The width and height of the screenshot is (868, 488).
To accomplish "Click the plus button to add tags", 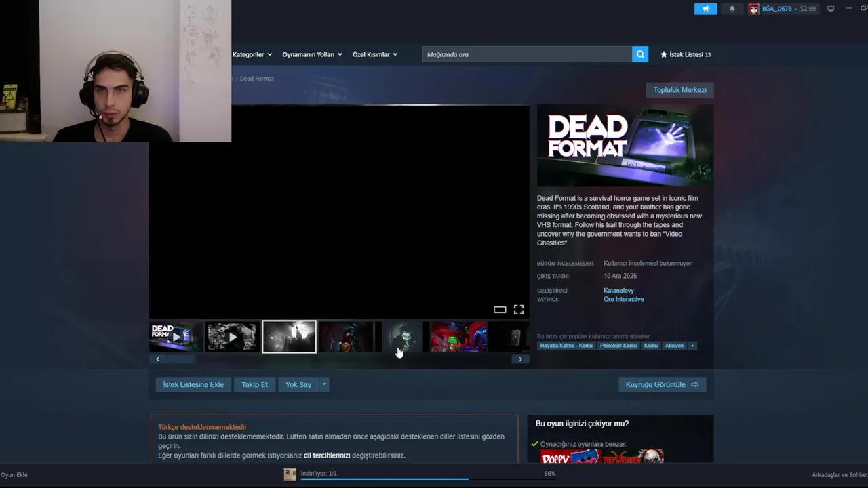I will pos(692,346).
